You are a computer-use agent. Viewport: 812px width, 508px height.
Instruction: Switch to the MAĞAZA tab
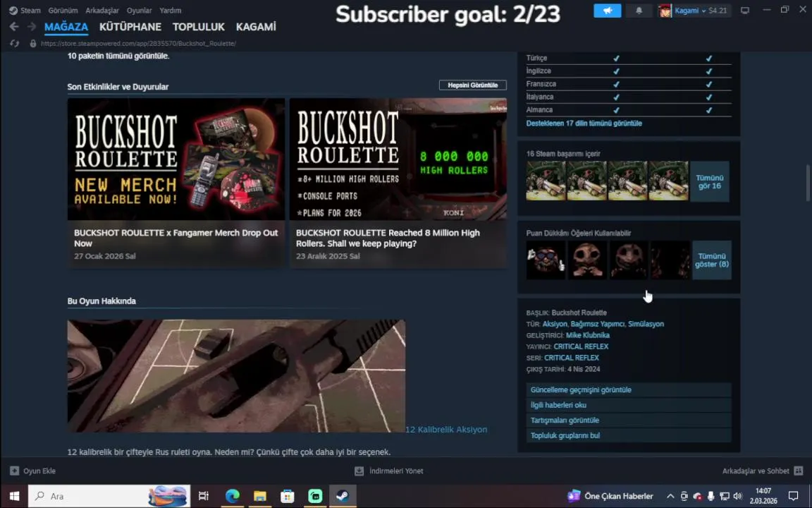[x=66, y=26]
